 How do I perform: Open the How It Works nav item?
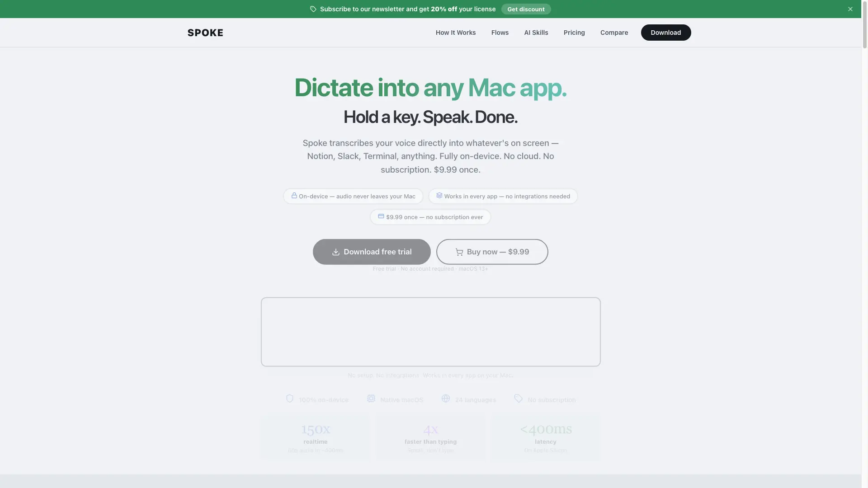[x=456, y=33]
